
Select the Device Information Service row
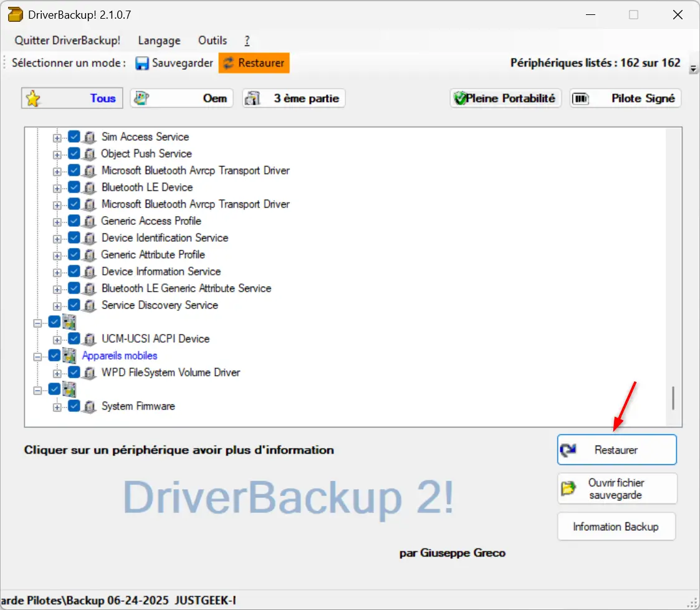tap(161, 272)
